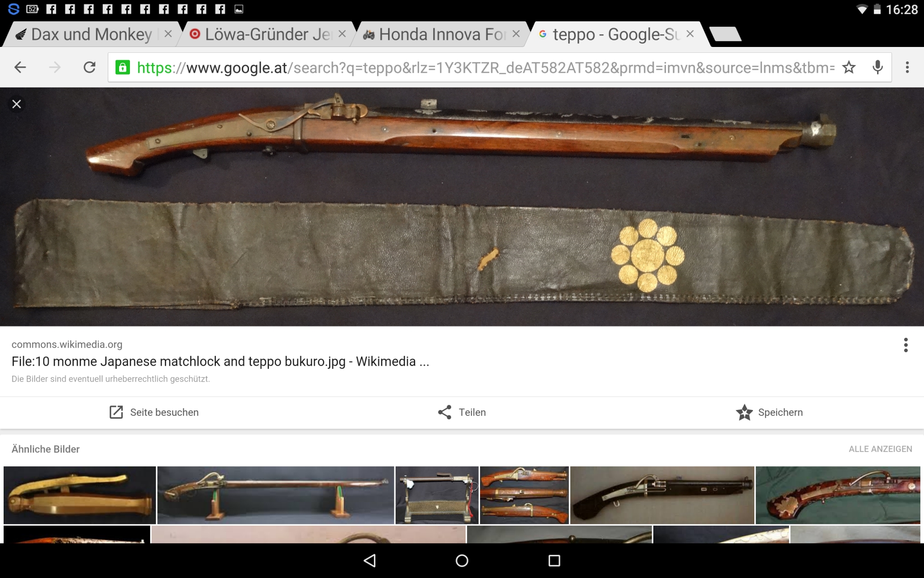924x578 pixels.
Task: Switch to the Honda Innova tab
Action: coord(440,35)
